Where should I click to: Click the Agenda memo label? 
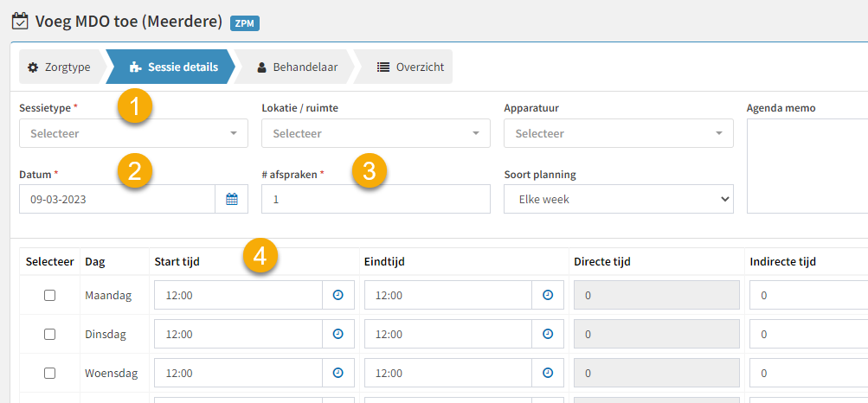(781, 108)
